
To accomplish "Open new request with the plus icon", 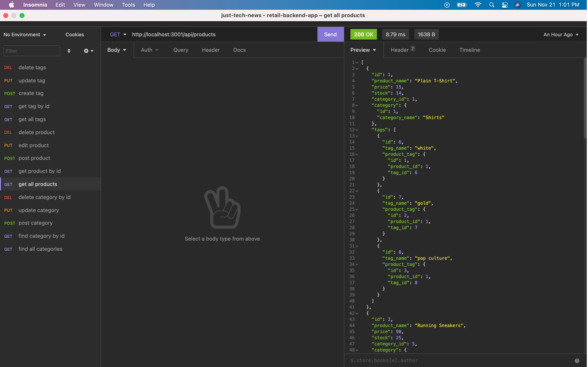I will [x=87, y=51].
